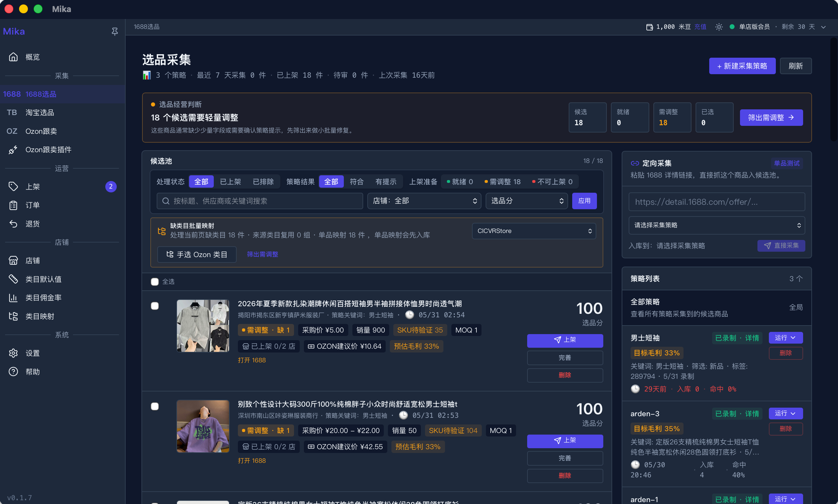Open 选品分 sort dropdown

click(527, 201)
